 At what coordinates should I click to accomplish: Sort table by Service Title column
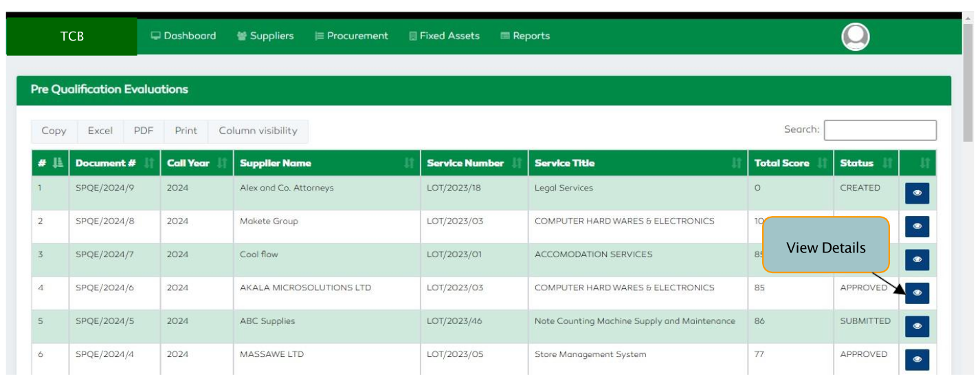pos(638,163)
